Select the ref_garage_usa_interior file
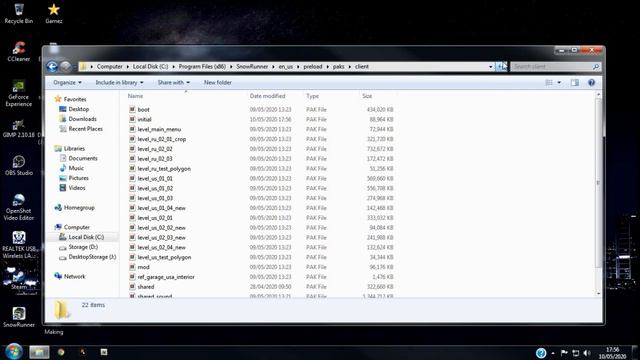This screenshot has width=640, height=360. tap(162, 277)
